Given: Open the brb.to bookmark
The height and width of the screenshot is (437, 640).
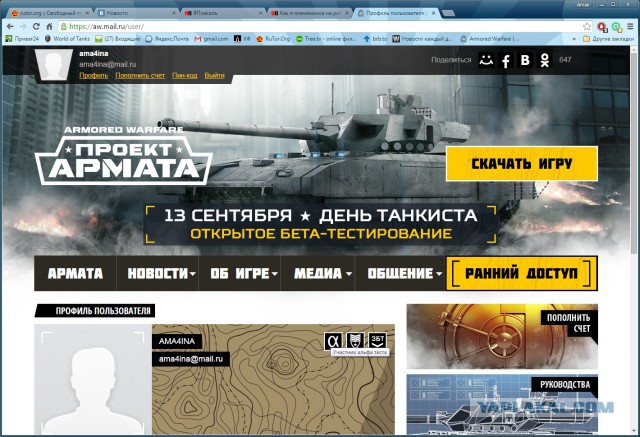Looking at the screenshot, I should (x=375, y=39).
